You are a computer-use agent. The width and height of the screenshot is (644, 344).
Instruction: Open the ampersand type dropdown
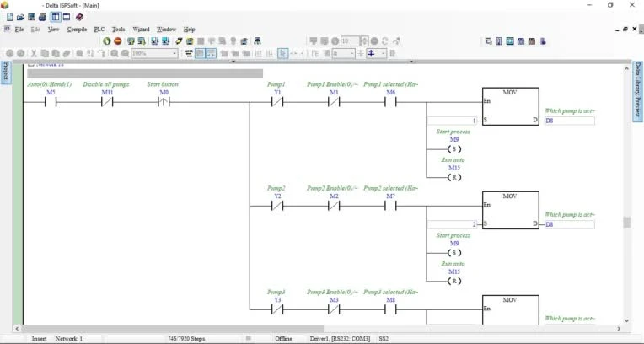pos(352,53)
